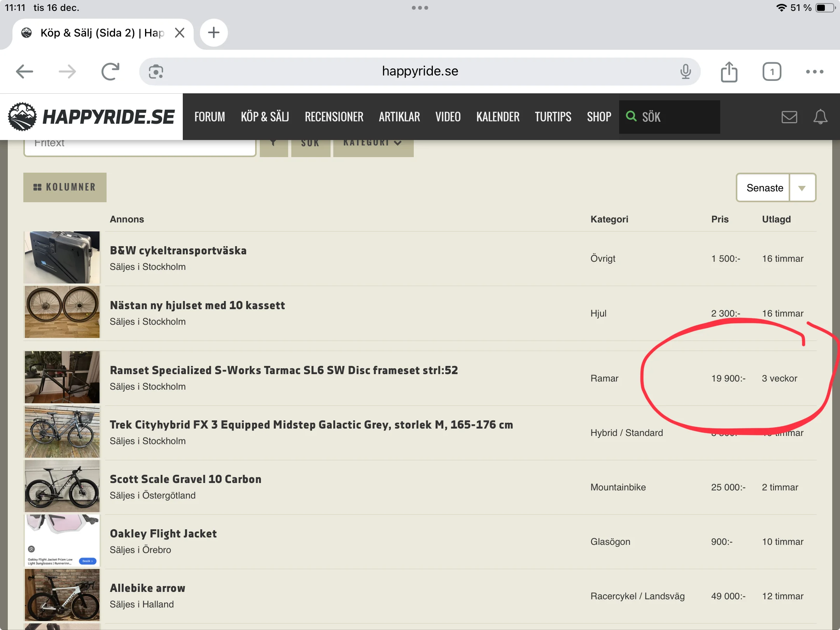840x630 pixels.
Task: Open the browser three-dot menu
Action: click(x=814, y=72)
